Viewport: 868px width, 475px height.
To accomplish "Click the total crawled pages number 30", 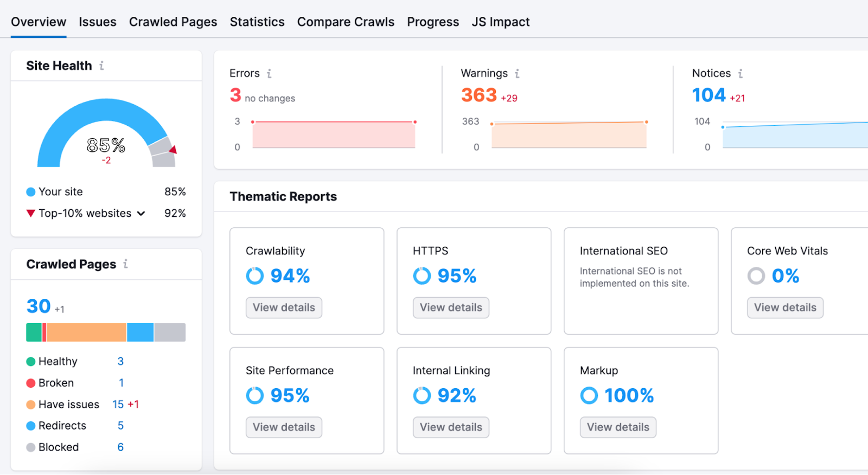I will point(39,306).
